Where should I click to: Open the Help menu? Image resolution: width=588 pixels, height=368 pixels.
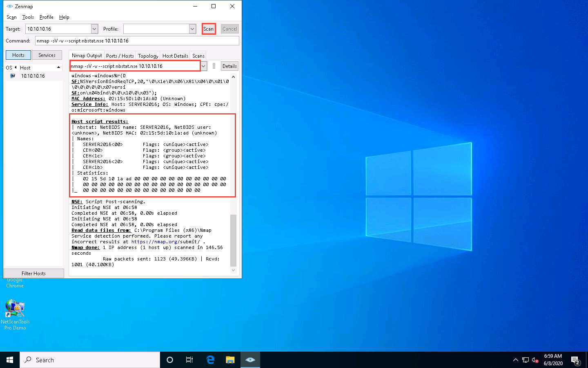64,17
